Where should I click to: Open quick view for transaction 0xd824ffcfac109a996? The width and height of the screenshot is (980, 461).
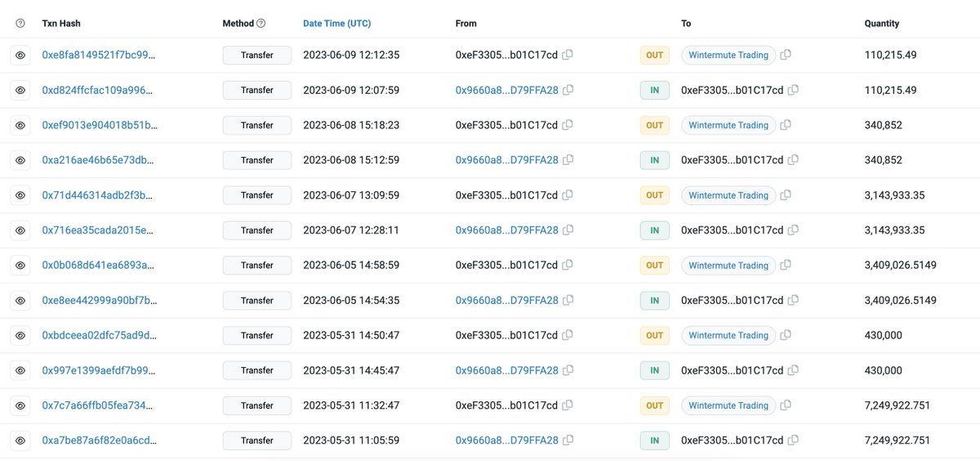click(20, 90)
